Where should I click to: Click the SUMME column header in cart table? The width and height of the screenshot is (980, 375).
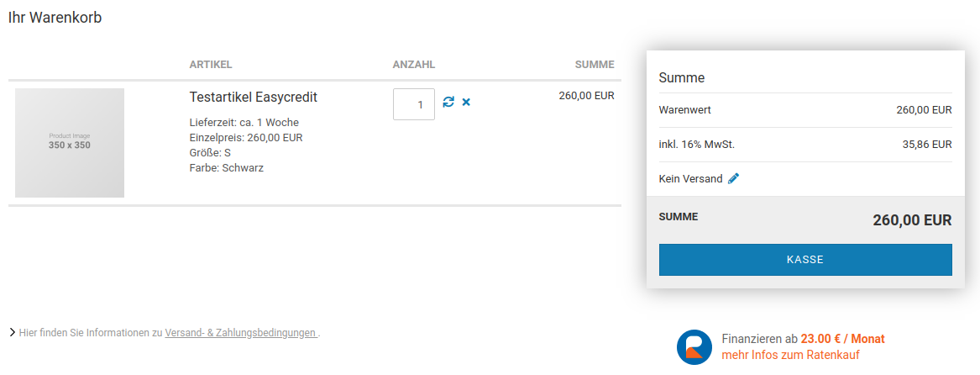coord(594,65)
